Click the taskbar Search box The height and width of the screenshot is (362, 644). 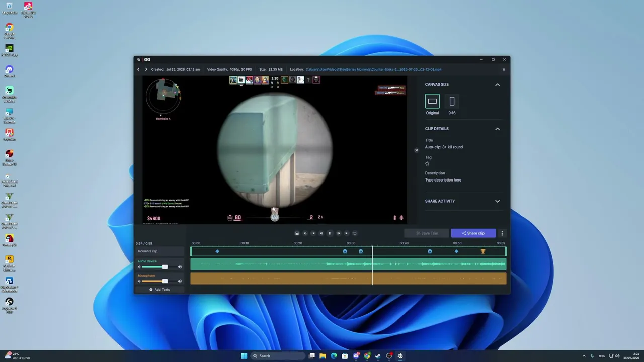(x=278, y=356)
